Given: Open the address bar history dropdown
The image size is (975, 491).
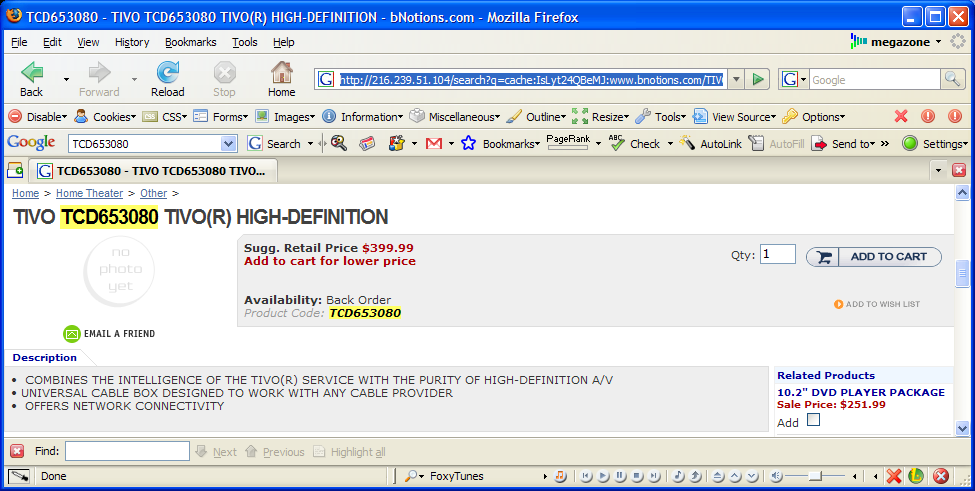Looking at the screenshot, I should click(736, 79).
